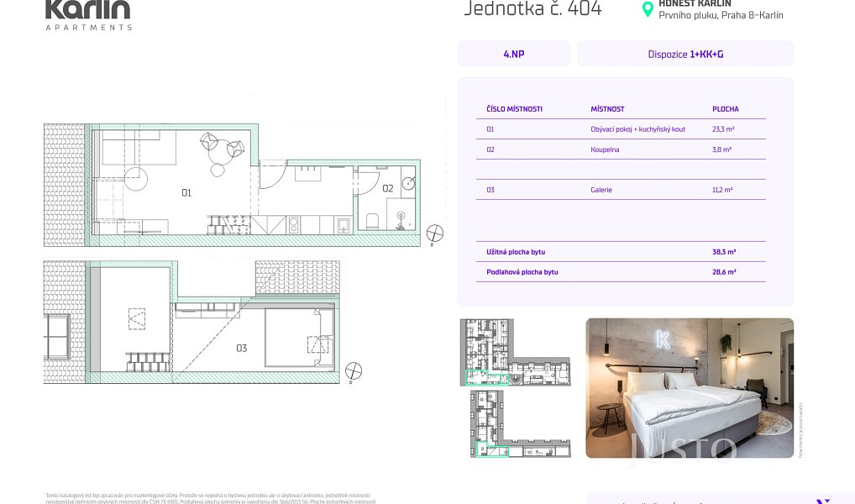Viewport: 855px width, 504px height.
Task: Click the Karlin Apartments logo
Action: (88, 15)
